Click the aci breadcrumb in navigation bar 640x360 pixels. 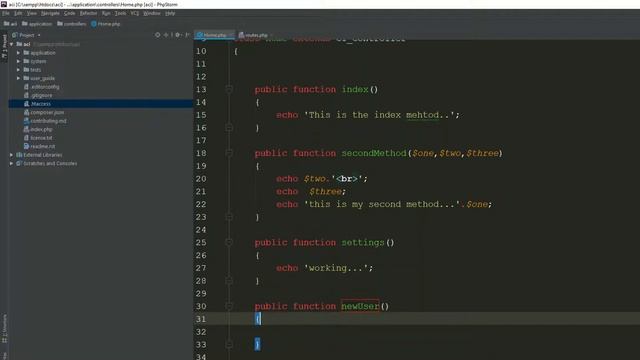click(x=11, y=24)
